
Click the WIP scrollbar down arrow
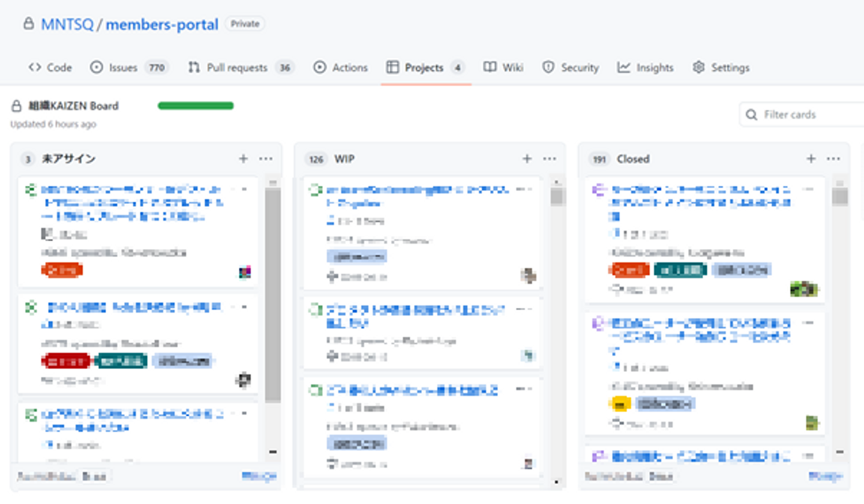point(557,481)
